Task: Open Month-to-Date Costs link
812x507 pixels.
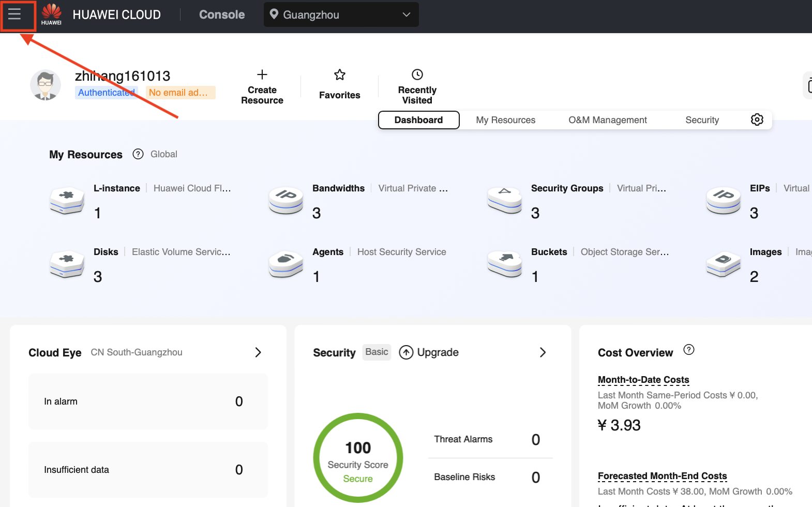Action: [x=643, y=380]
